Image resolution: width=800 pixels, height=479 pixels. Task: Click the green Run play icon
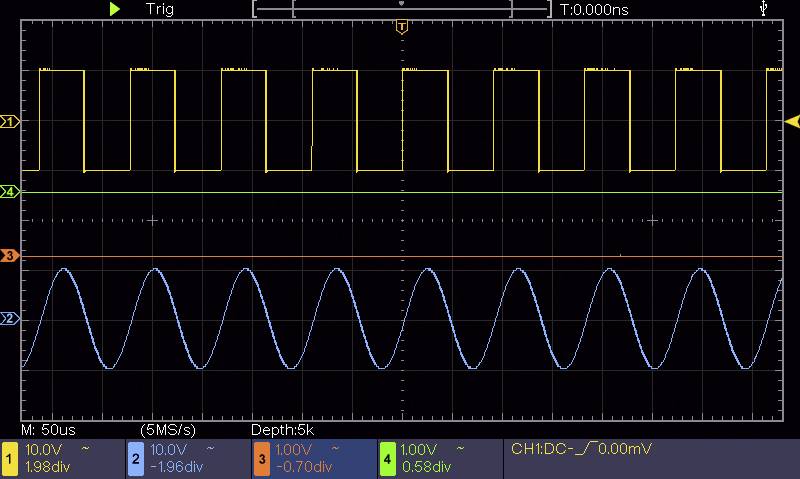click(115, 9)
